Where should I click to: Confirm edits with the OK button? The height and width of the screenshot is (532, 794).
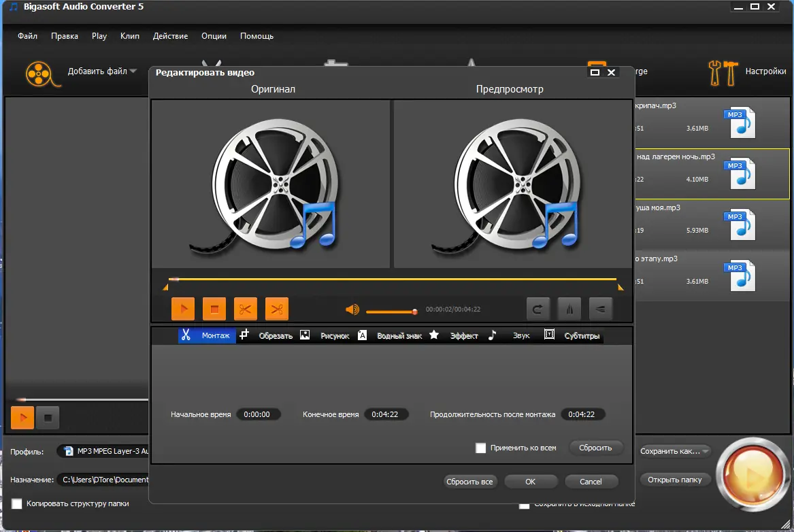pyautogui.click(x=530, y=482)
